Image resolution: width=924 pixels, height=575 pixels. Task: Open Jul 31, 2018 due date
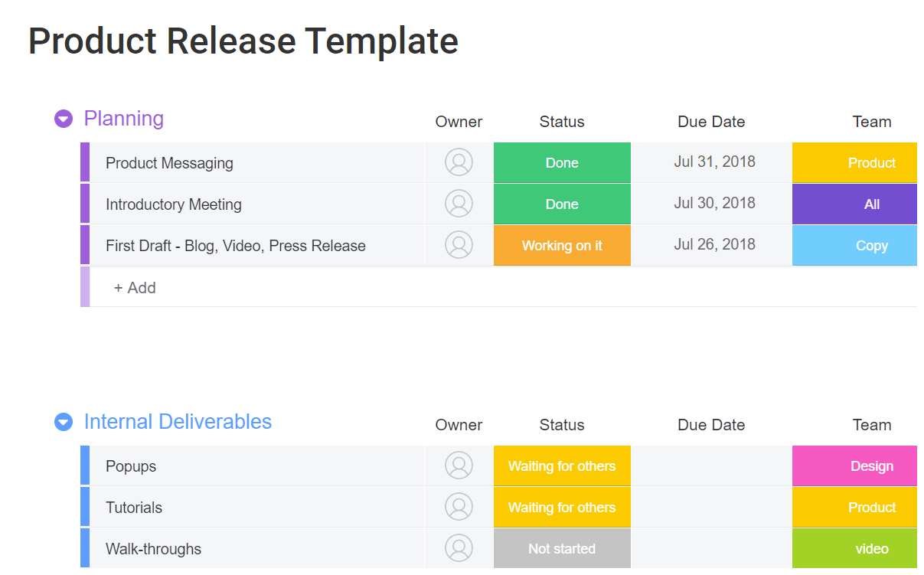point(714,162)
